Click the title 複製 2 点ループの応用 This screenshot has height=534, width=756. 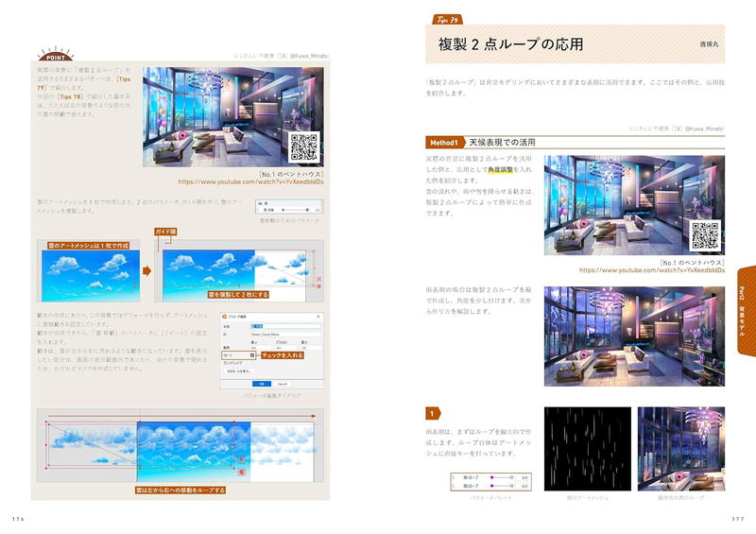pos(510,43)
